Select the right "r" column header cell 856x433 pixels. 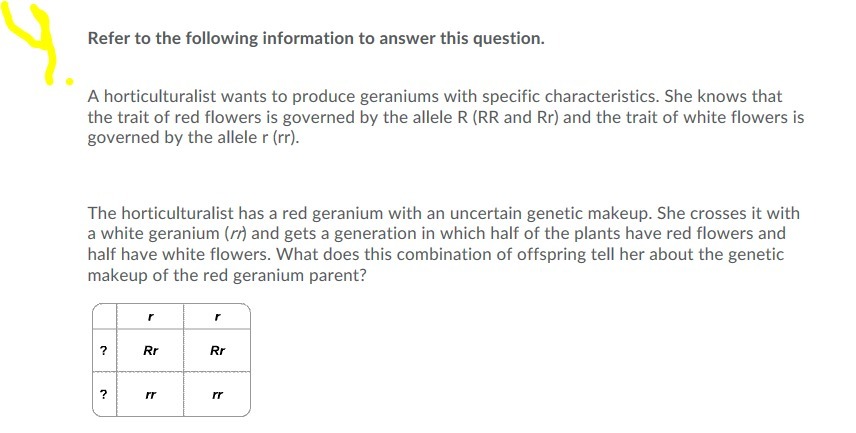218,316
